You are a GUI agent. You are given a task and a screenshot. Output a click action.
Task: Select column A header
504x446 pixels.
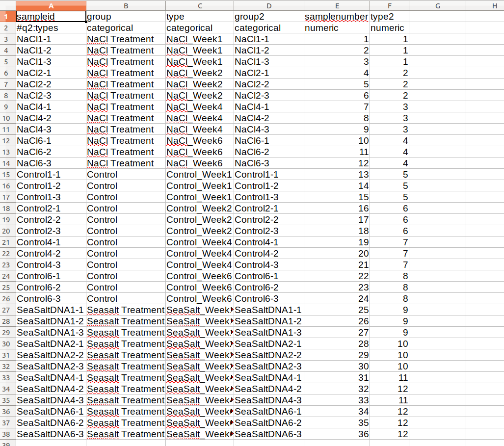click(x=51, y=5)
